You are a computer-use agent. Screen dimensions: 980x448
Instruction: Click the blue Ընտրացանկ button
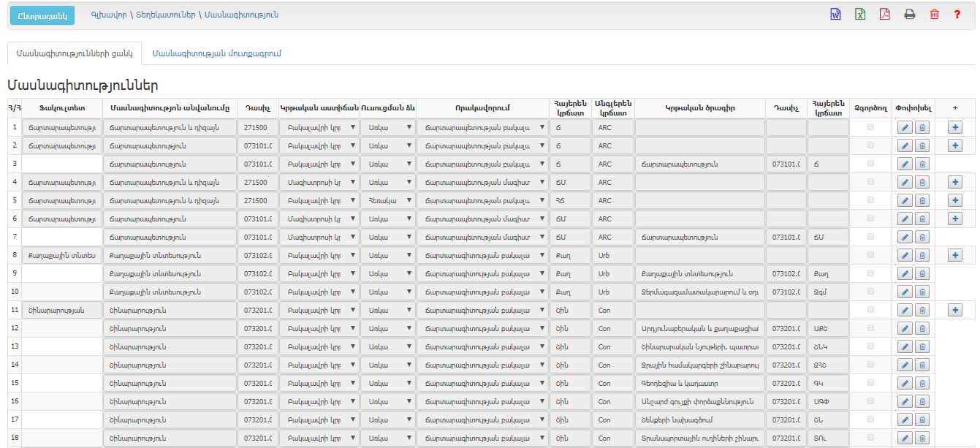pos(42,15)
